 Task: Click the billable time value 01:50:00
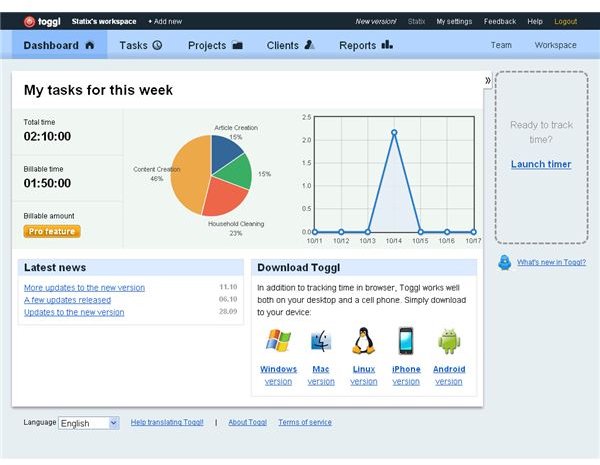[x=47, y=183]
